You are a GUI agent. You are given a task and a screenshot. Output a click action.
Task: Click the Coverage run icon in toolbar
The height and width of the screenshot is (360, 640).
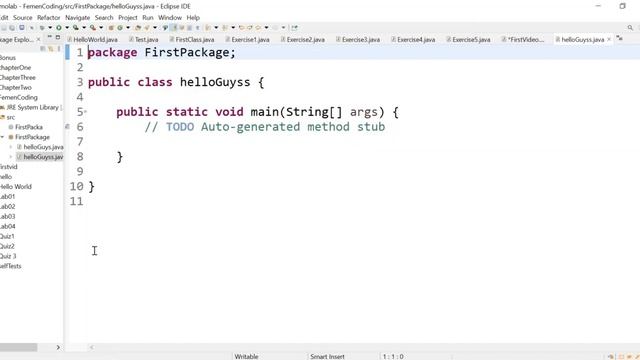click(76, 28)
